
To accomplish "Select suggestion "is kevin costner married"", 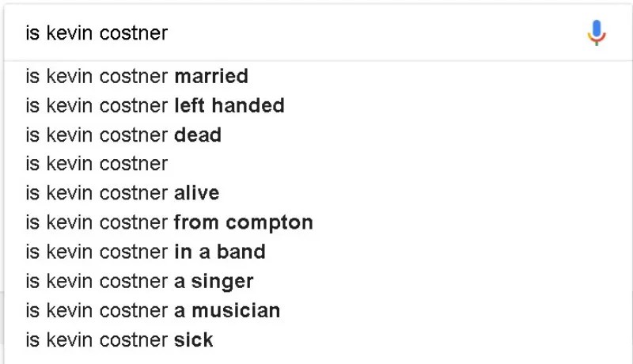I will pyautogui.click(x=137, y=77).
